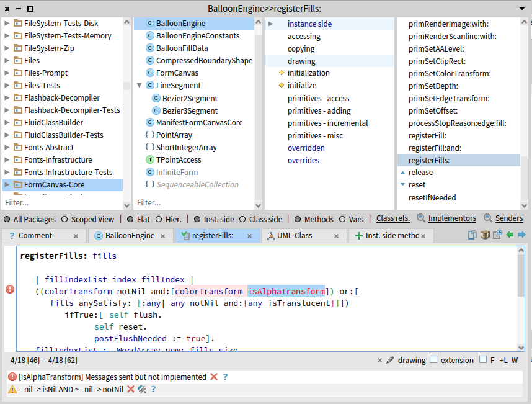Viewport: 532px width, 404px height.
Task: Click the package Filter input field
Action: [62, 203]
